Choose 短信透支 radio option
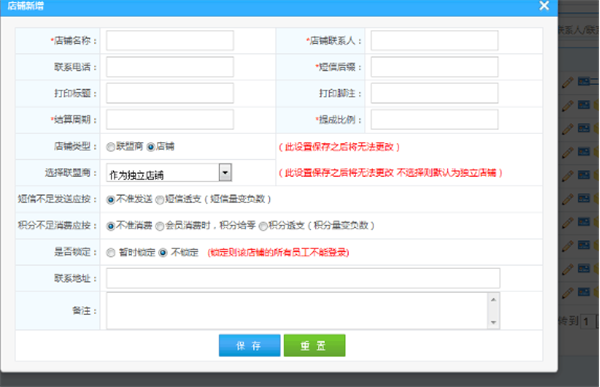The width and height of the screenshot is (600, 387). pos(160,200)
